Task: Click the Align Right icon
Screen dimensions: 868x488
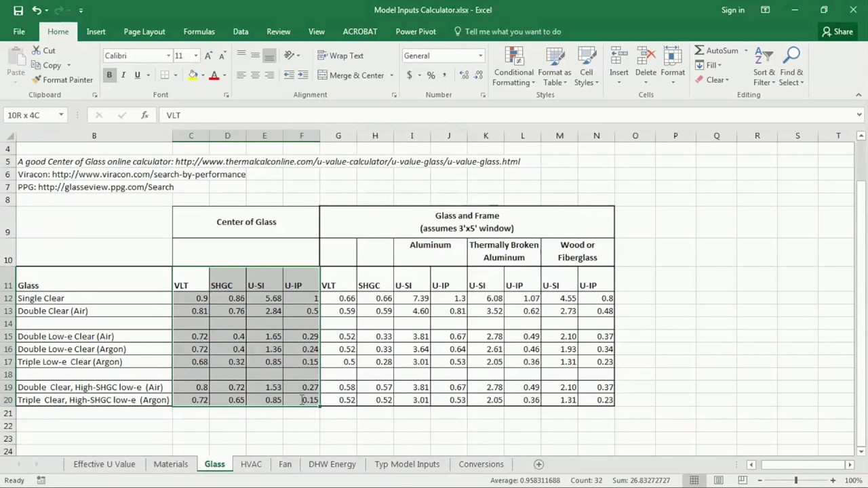Action: pos(269,75)
